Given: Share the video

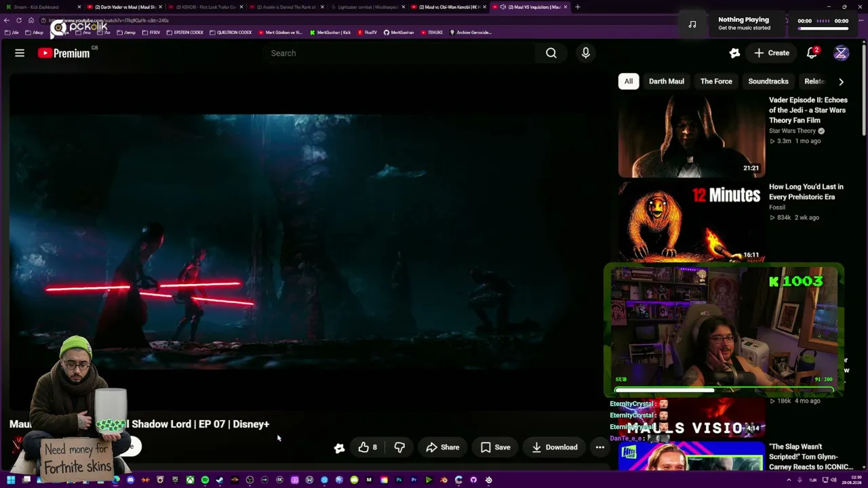Looking at the screenshot, I should point(443,447).
